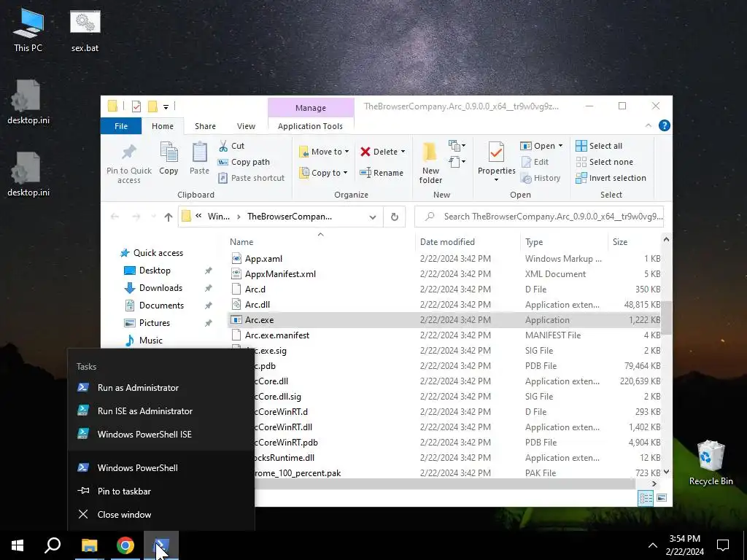This screenshot has height=560, width=747.
Task: Choose Close window in jump list
Action: [161, 514]
